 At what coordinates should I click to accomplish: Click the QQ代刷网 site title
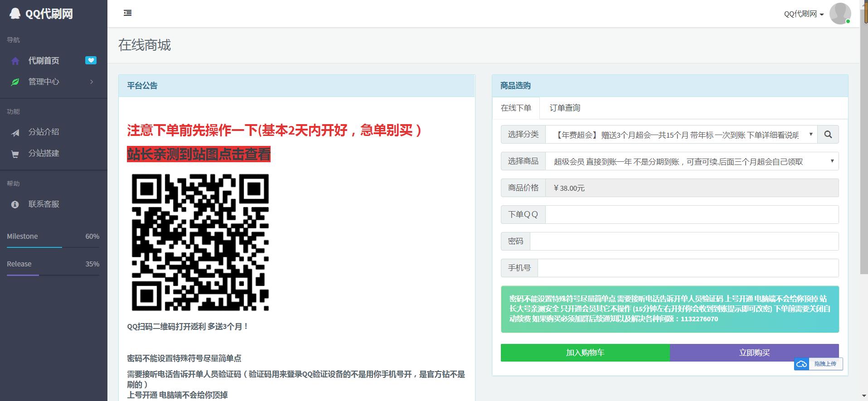tap(49, 14)
